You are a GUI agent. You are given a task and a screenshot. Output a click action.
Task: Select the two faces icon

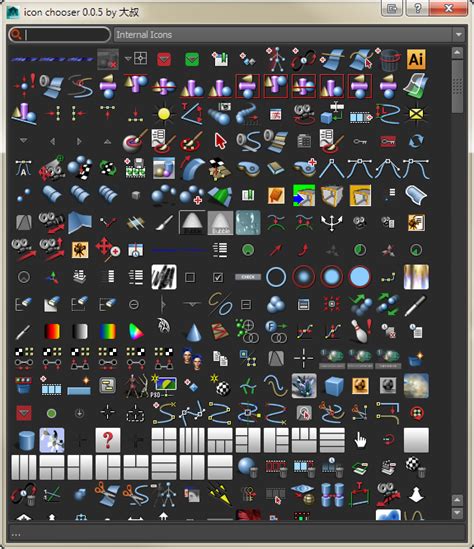(x=193, y=359)
